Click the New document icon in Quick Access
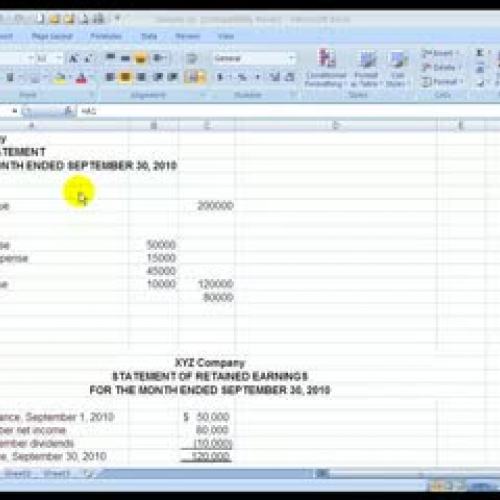 click(40, 19)
